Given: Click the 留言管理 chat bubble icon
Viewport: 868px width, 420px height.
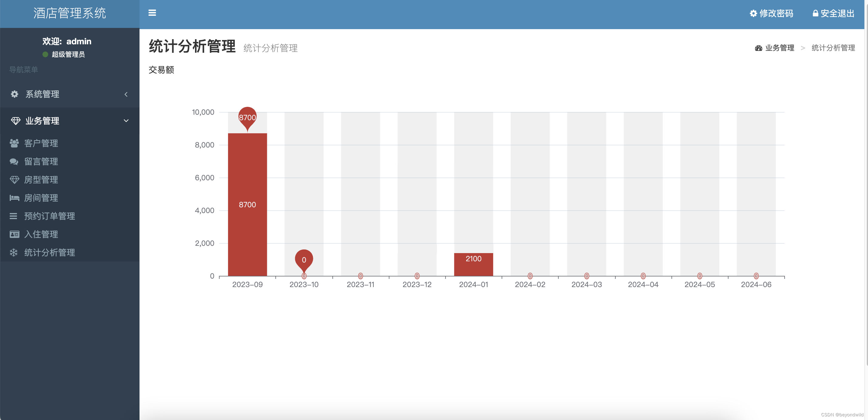Looking at the screenshot, I should click(x=14, y=161).
